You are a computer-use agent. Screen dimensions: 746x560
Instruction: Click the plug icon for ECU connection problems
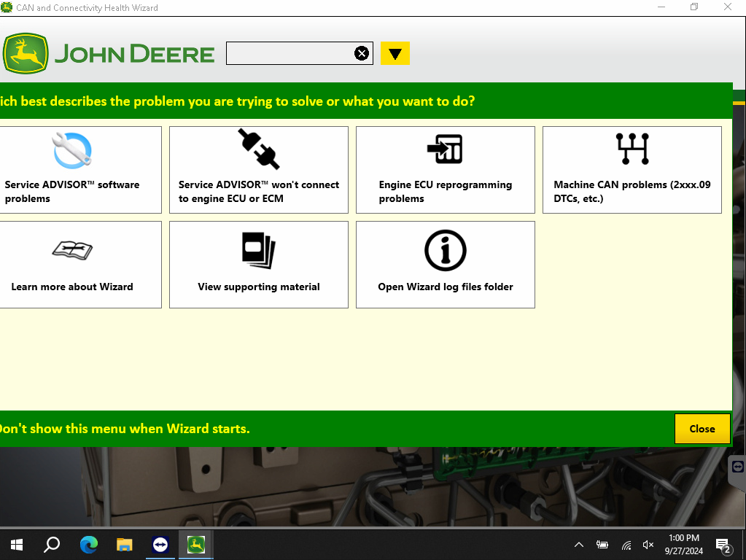[259, 149]
